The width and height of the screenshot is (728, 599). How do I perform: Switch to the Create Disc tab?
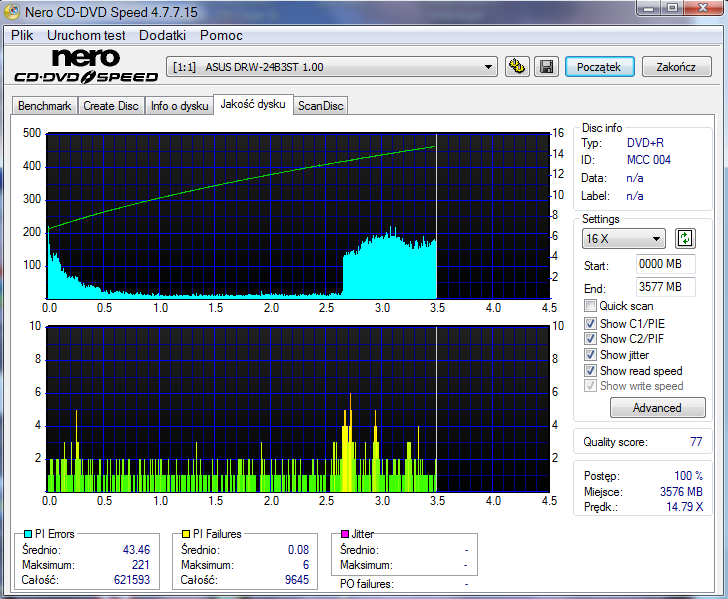point(111,106)
